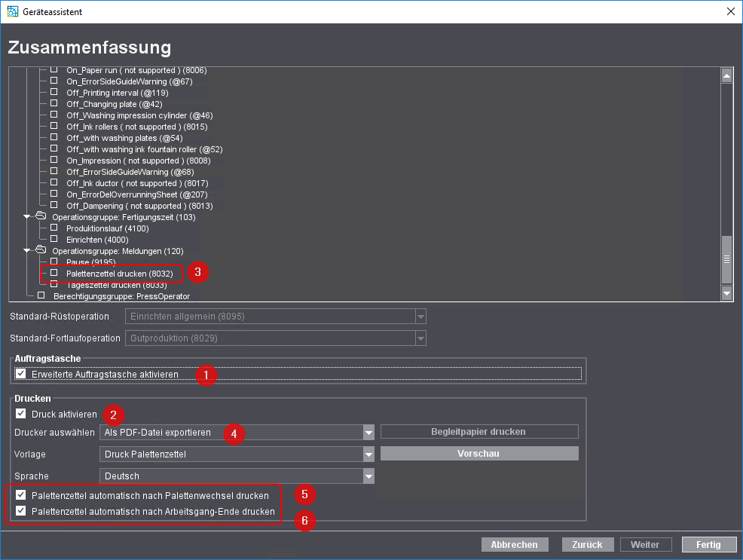
Task: Click the Vorschau button
Action: [479, 454]
